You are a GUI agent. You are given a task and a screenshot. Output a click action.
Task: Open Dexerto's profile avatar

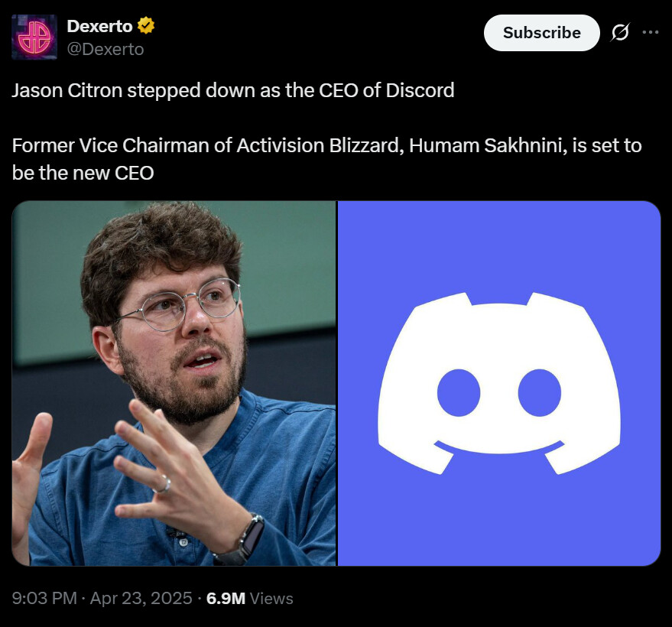34,37
